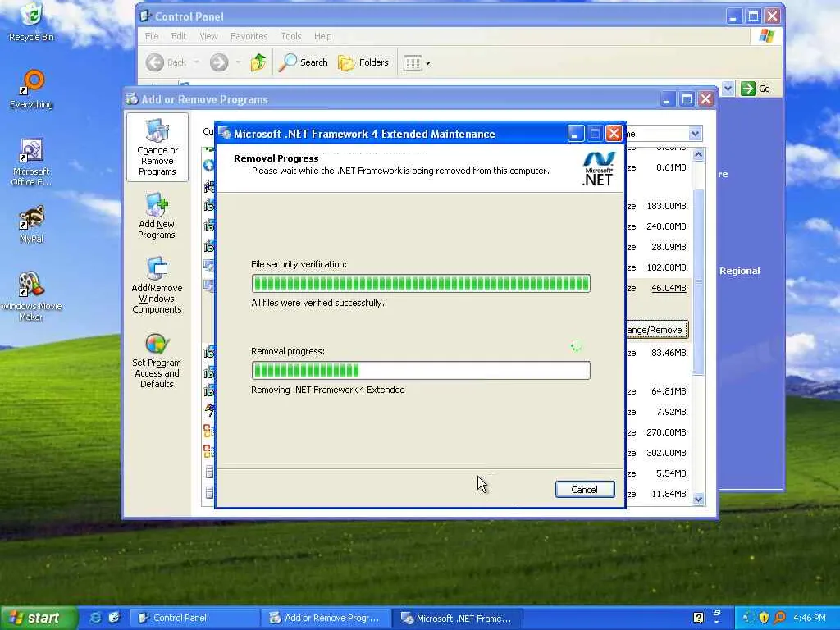840x630 pixels.
Task: Click the second Quick Launch browser icon
Action: click(113, 618)
